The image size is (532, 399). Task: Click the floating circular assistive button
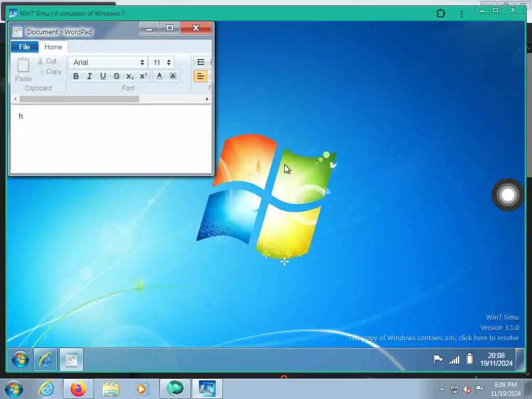(508, 195)
